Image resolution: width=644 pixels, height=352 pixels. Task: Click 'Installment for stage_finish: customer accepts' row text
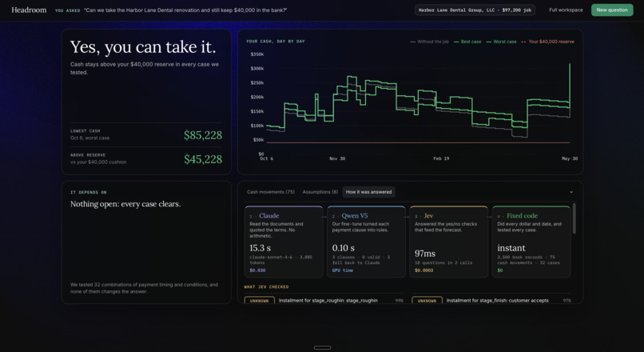pyautogui.click(x=497, y=301)
